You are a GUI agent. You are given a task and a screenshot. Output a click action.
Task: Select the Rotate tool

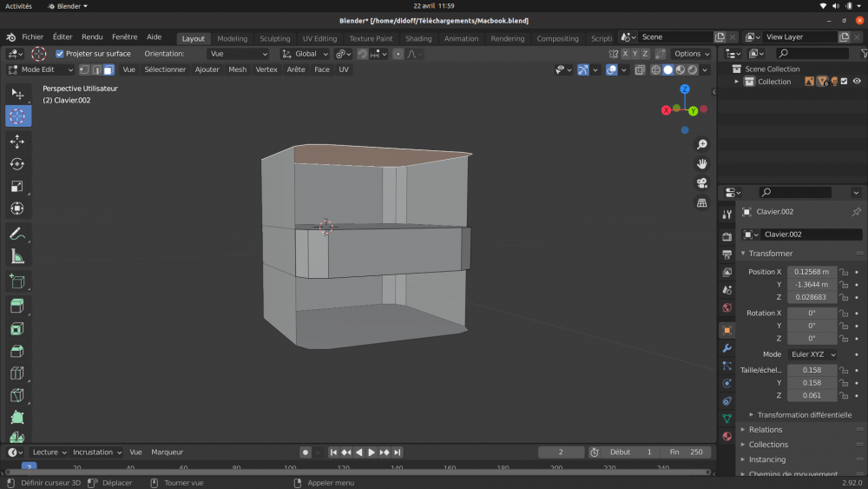pyautogui.click(x=17, y=164)
